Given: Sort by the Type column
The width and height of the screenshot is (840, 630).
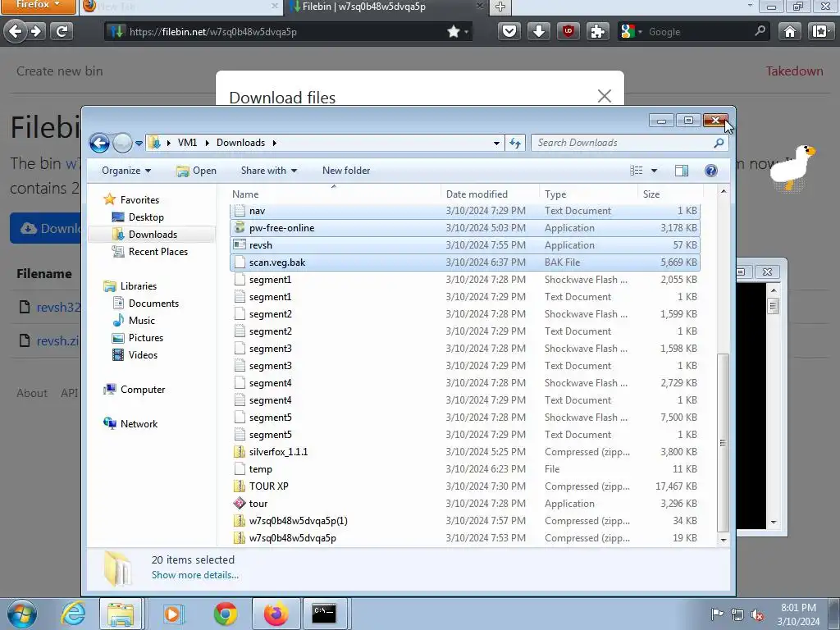Looking at the screenshot, I should (589, 194).
